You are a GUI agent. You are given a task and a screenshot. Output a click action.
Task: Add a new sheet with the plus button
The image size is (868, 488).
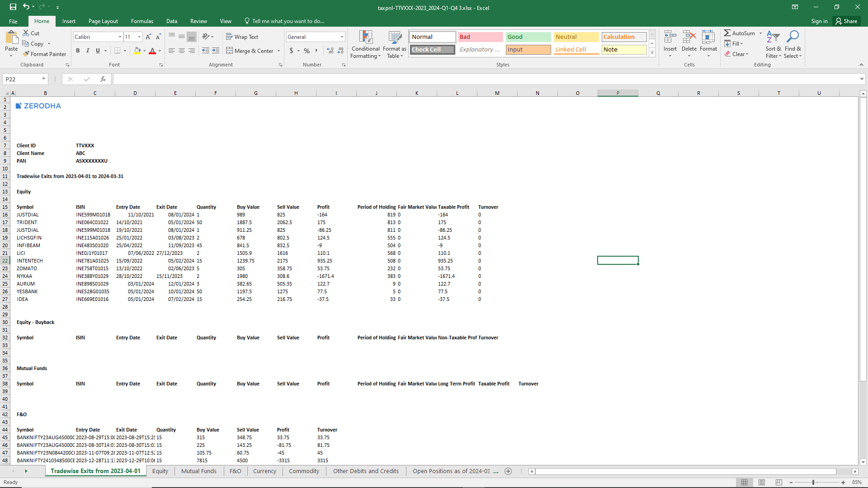[x=508, y=471]
